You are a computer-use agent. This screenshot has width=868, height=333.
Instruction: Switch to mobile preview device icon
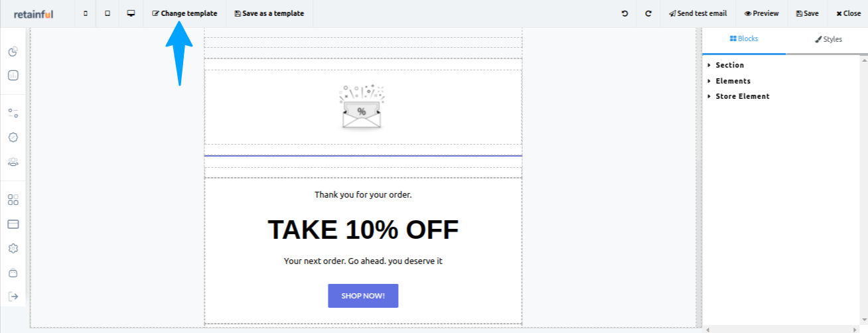click(x=86, y=13)
